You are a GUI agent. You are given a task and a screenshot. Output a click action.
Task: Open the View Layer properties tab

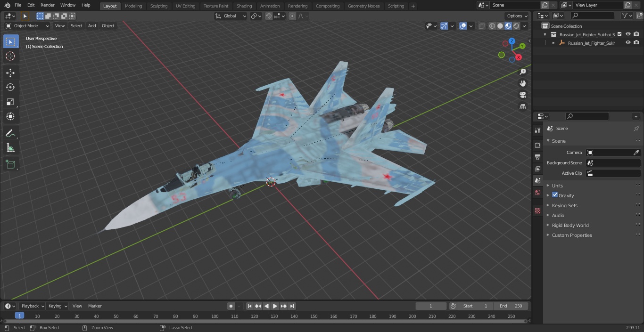(x=537, y=169)
